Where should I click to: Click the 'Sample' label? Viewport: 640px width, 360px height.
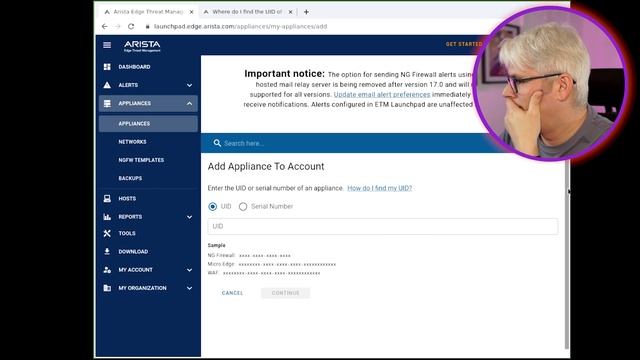[216, 245]
